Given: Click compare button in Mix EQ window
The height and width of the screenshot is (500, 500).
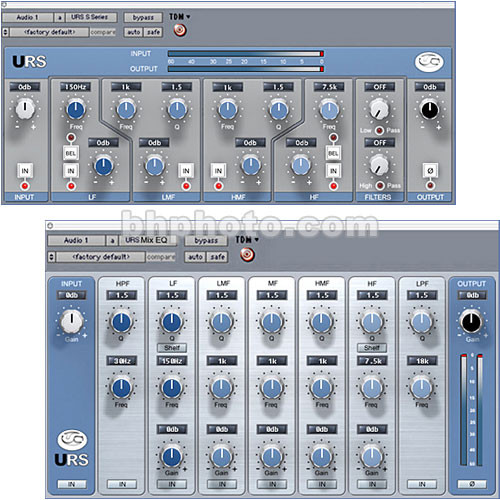Looking at the screenshot, I should tap(161, 257).
